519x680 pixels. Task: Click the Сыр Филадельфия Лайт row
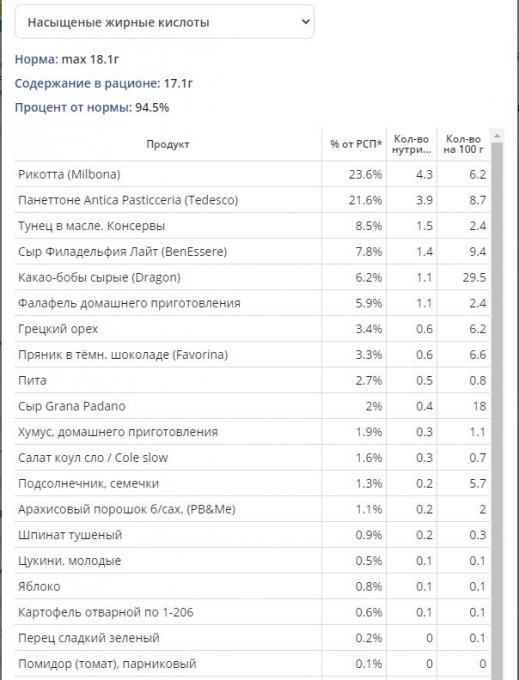[252, 252]
